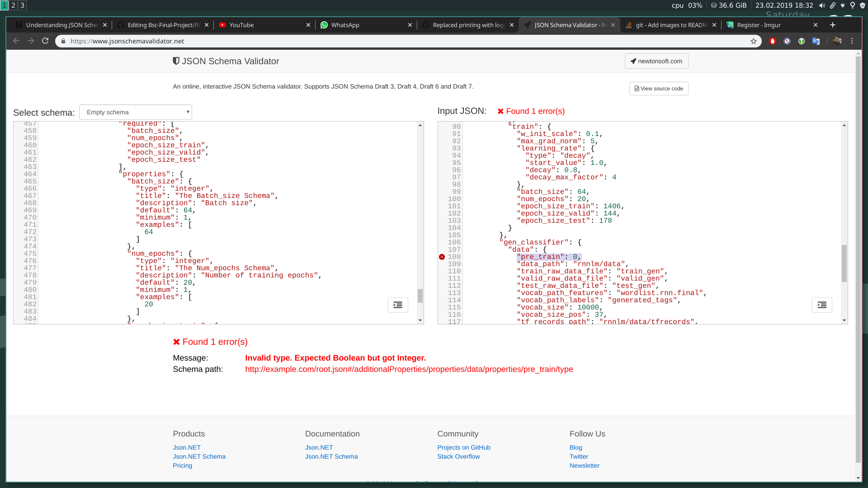
Task: Click the volume icon in the system bar
Action: 822,5
